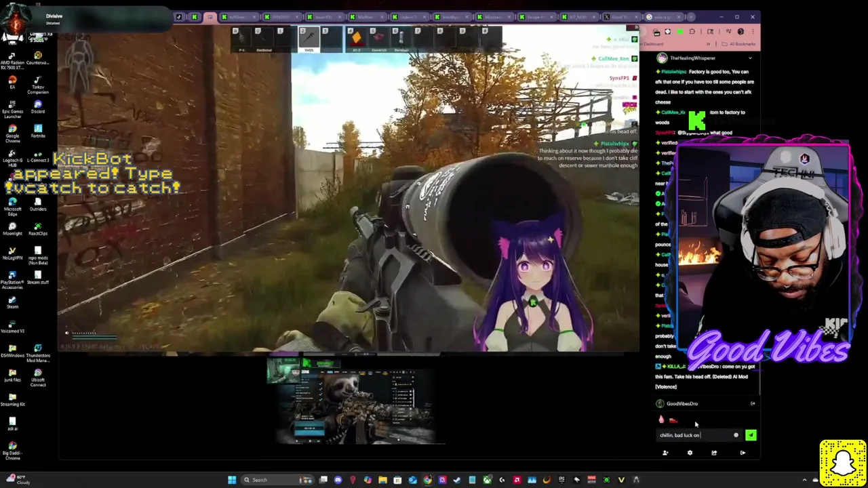Open Xbox app from the taskbar
Screen dimensions: 868x488
click(x=487, y=480)
